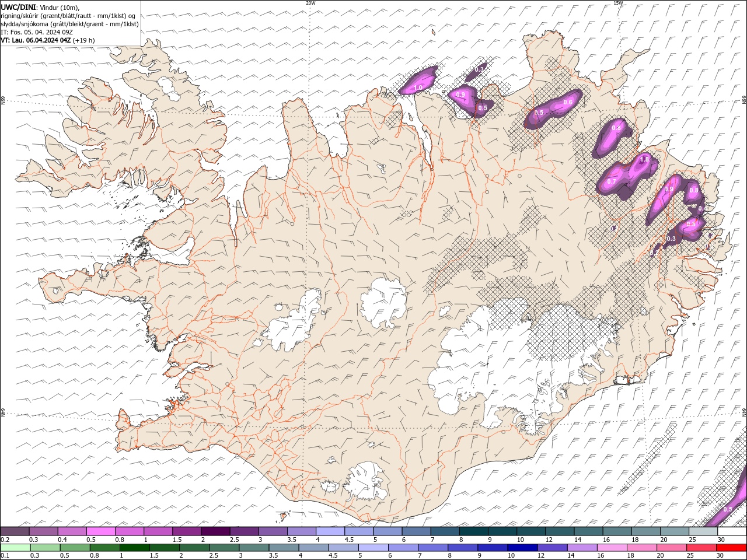Select the darkest purple 2 swatch in upper legend row

coord(215,531)
